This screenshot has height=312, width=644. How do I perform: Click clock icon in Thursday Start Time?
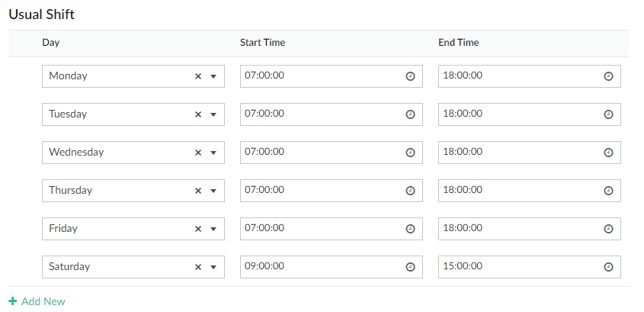410,191
